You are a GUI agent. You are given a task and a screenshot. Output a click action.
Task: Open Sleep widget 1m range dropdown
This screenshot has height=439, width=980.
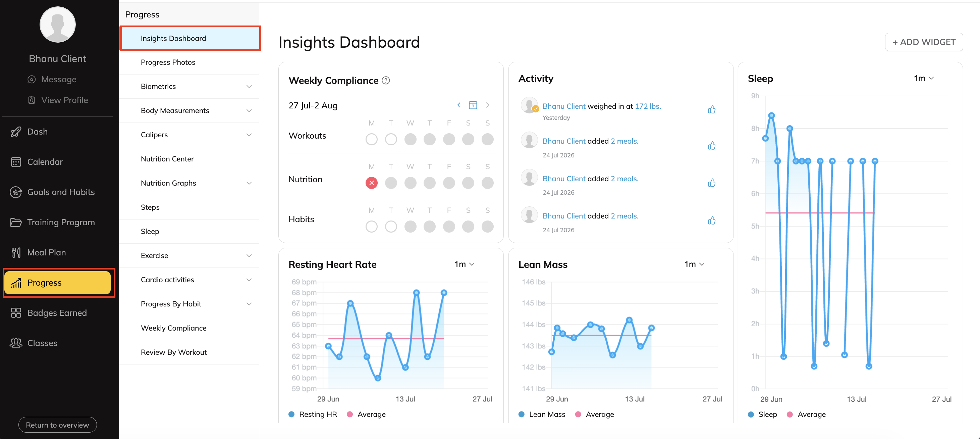[x=923, y=79]
